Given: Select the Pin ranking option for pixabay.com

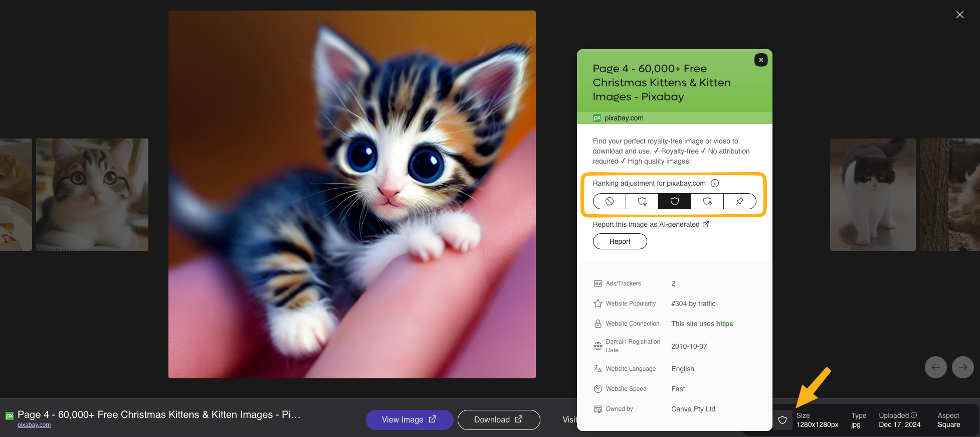Looking at the screenshot, I should tap(740, 201).
